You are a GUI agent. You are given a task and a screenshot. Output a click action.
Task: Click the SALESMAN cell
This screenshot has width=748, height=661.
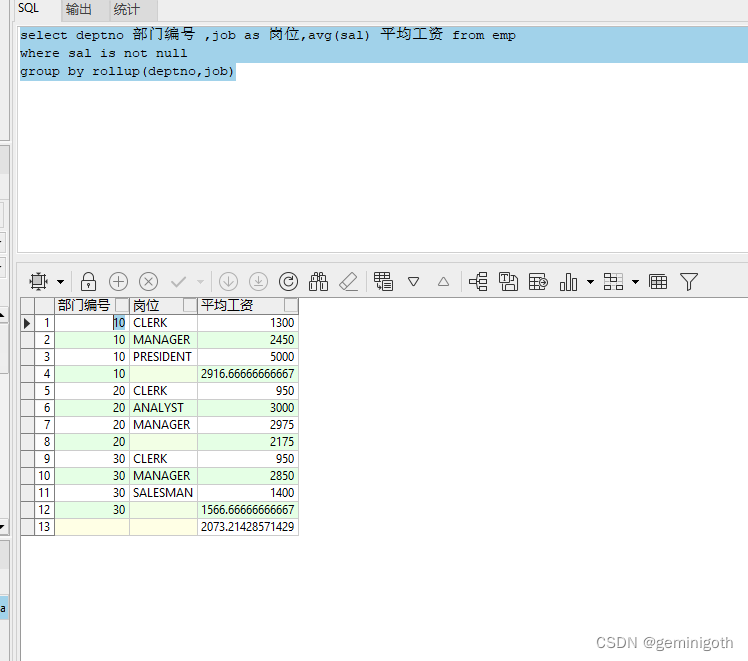coord(163,493)
